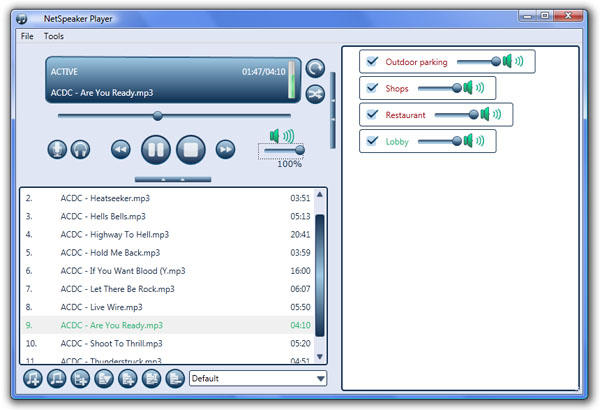Click the 100% volume value label
The height and width of the screenshot is (410, 600).
pos(290,164)
